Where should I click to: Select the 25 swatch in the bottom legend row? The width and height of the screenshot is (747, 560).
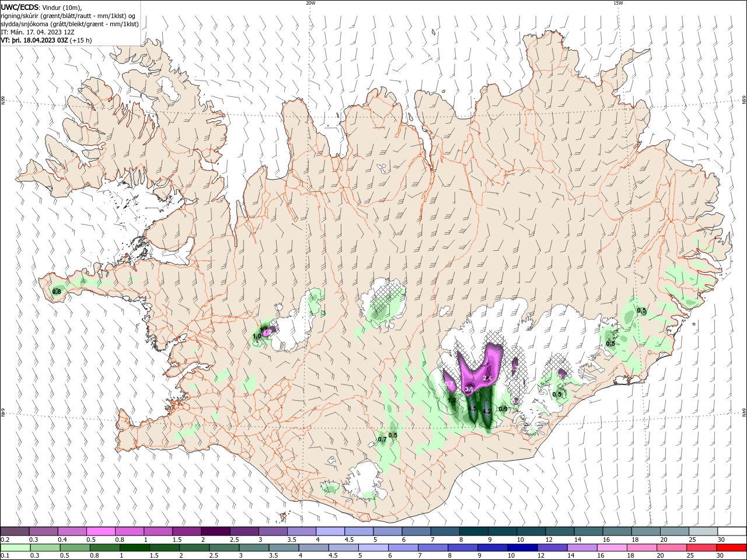(702, 548)
